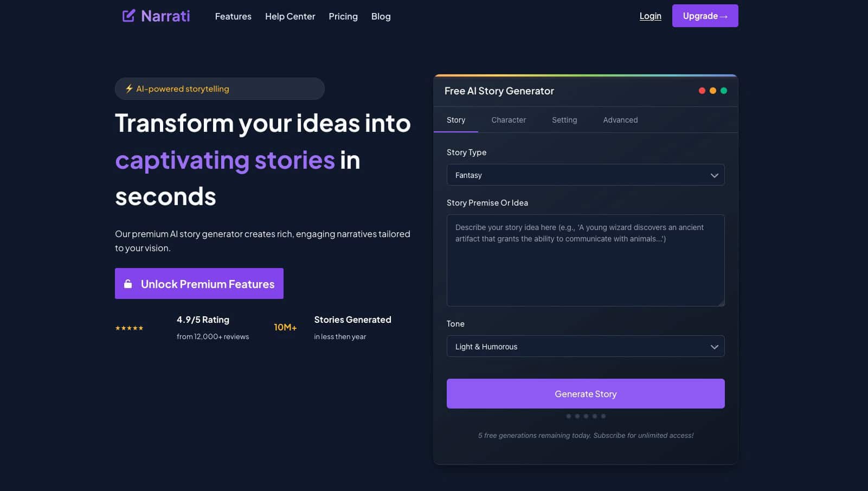Viewport: 868px width, 491px height.
Task: Click the red window dot on the generator card
Action: pos(702,91)
